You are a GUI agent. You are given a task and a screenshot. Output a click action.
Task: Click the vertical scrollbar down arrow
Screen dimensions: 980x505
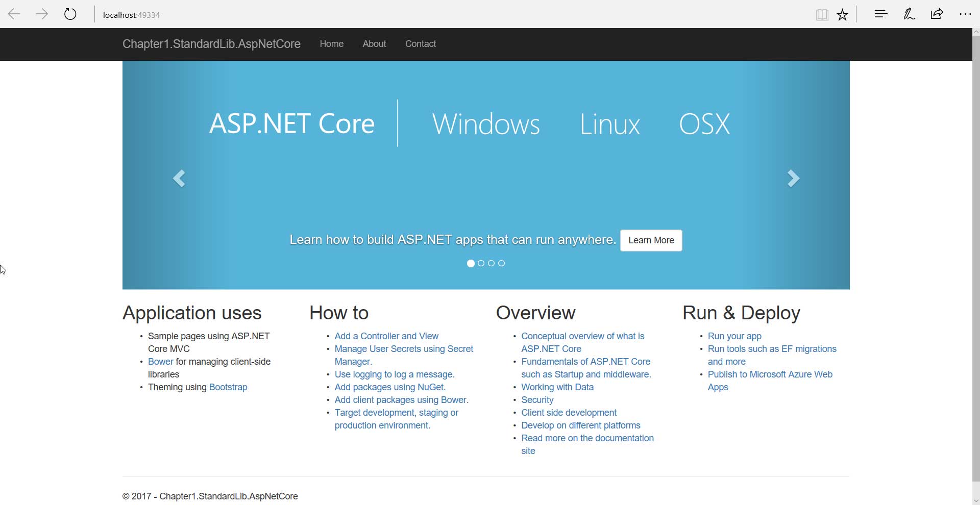tap(976, 500)
